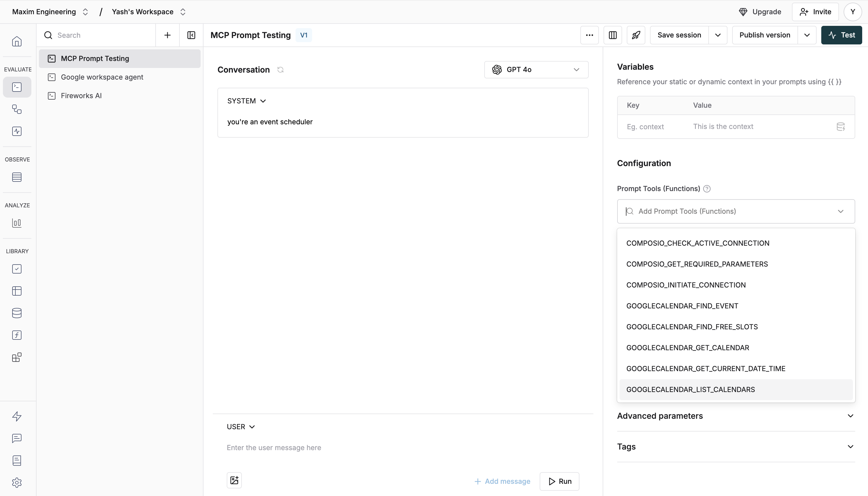Choose GOOGLECALENDAR_LIST_CALENDARS option
This screenshot has height=496, width=868.
pos(690,390)
